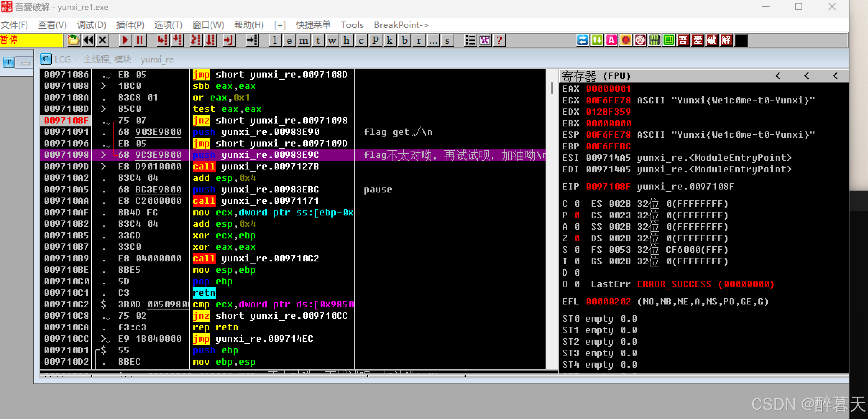Open breakpoints window with 'b' button
The height and width of the screenshot is (419, 868).
405,40
